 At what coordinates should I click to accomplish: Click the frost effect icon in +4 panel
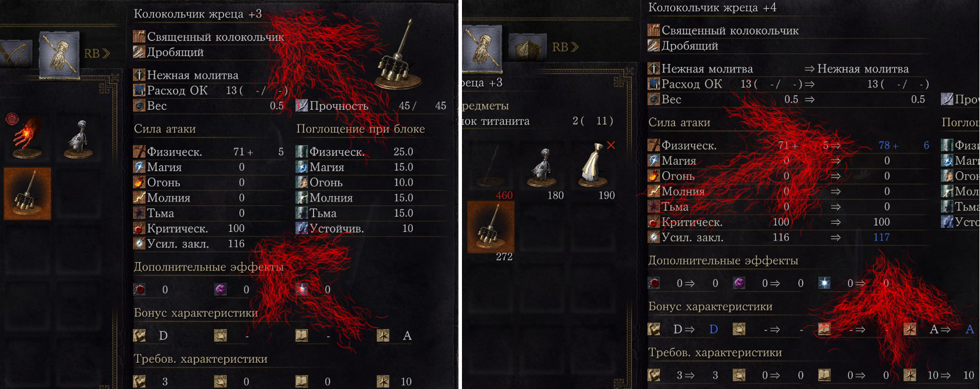tap(824, 283)
